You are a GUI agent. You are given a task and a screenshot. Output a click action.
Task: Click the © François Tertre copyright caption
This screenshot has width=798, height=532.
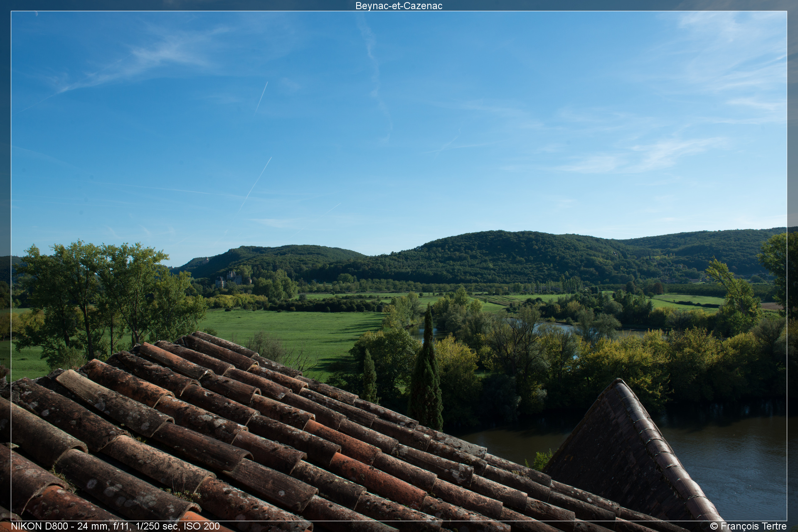click(x=748, y=526)
